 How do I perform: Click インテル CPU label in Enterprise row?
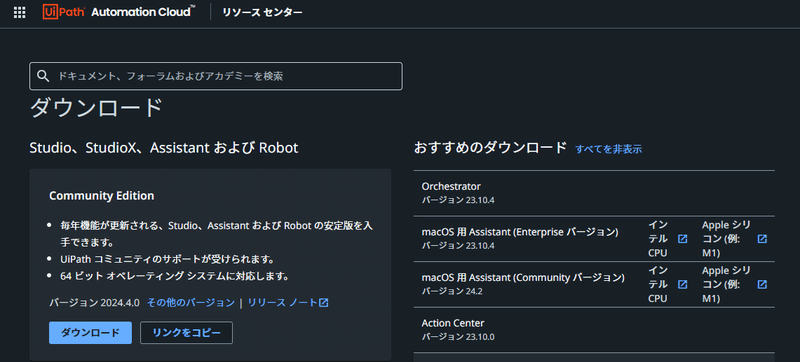(658, 239)
